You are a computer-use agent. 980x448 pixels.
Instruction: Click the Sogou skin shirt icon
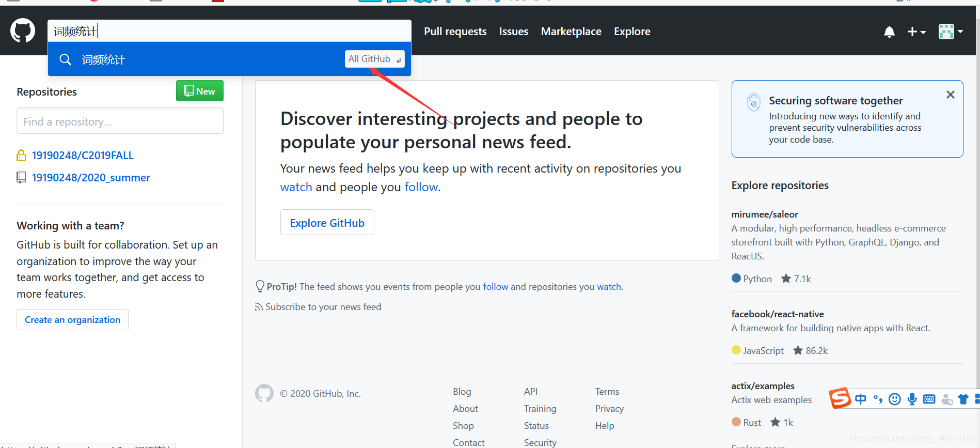(963, 399)
